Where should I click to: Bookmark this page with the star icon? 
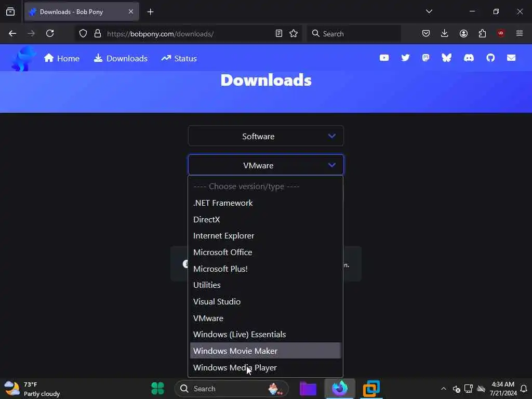click(x=294, y=33)
